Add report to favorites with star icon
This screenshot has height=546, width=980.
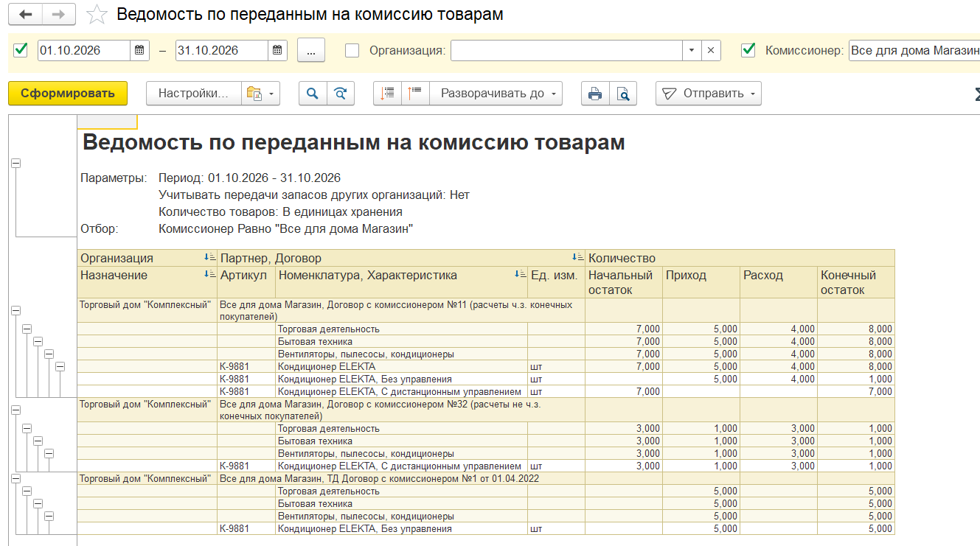[96, 15]
